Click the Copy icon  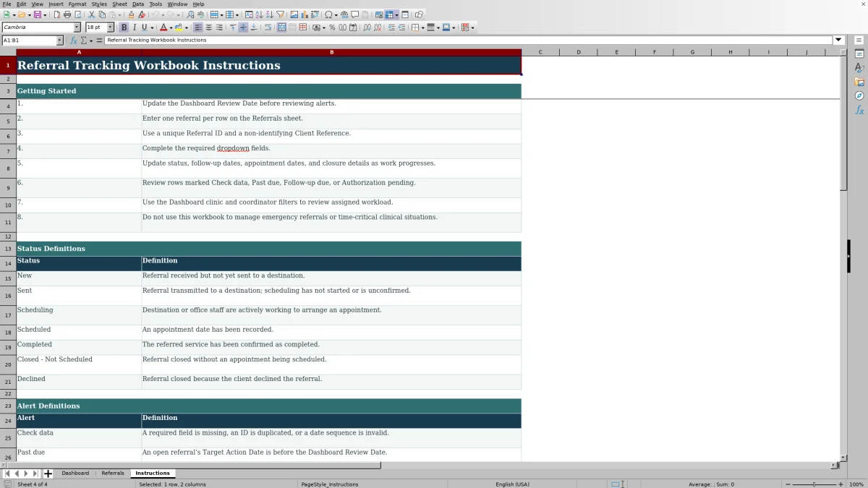point(102,14)
